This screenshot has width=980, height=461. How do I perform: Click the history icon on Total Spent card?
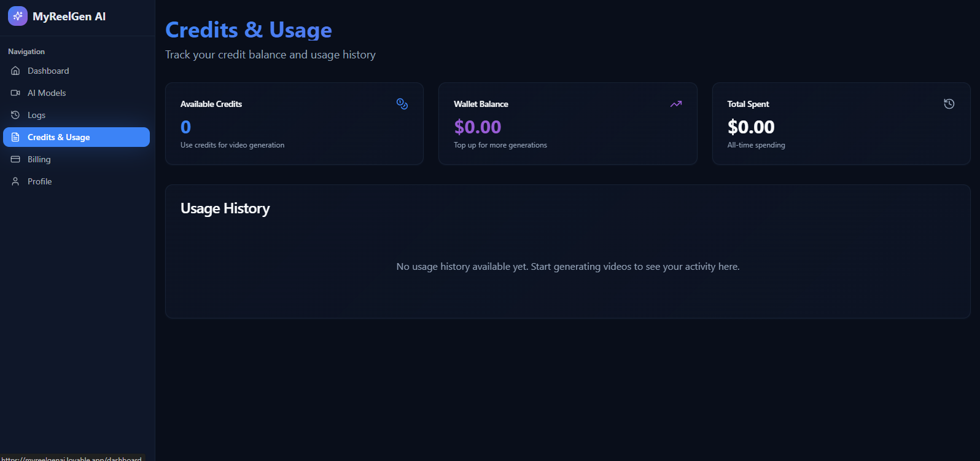[949, 104]
